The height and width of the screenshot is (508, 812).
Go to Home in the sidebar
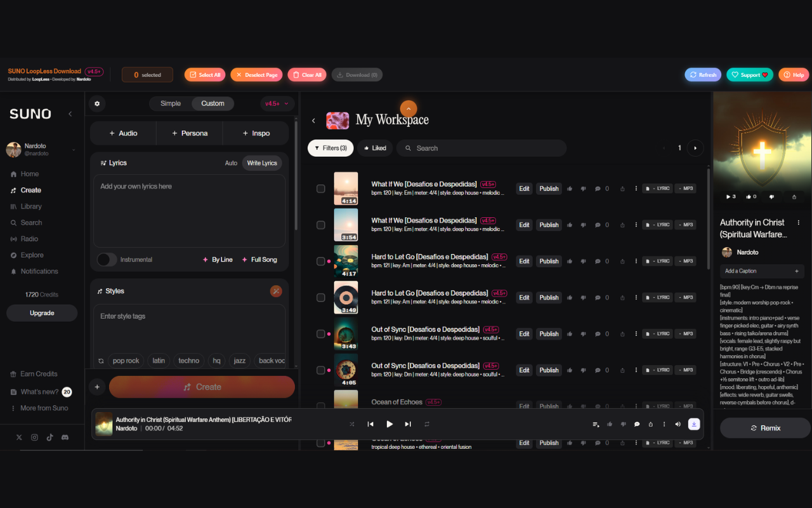click(x=30, y=174)
